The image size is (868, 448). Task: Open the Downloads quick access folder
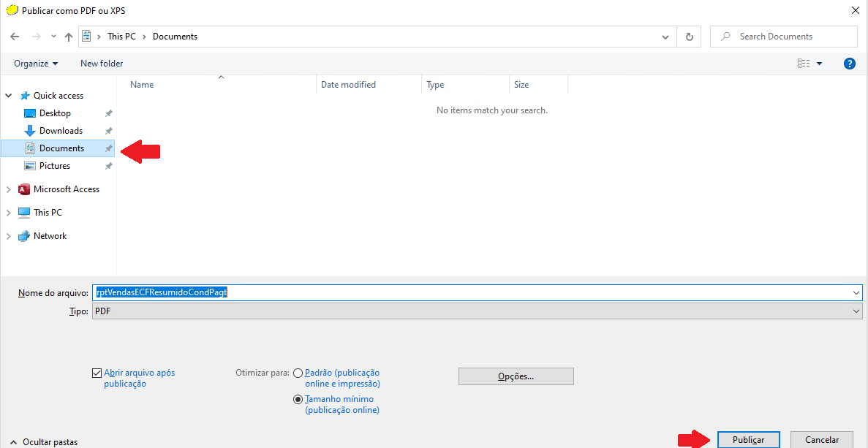61,131
